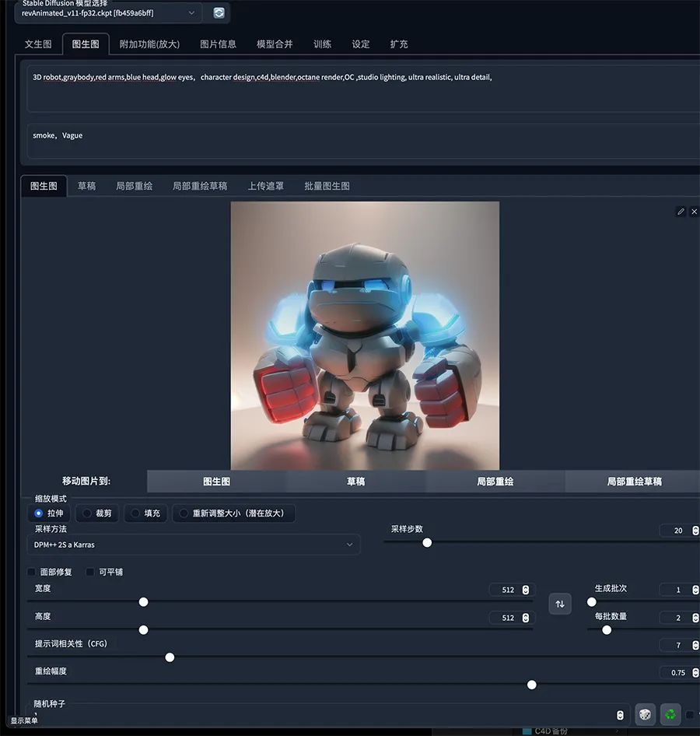Click the 提示词相关性 CFG slider handle
700x736 pixels.
[170, 657]
